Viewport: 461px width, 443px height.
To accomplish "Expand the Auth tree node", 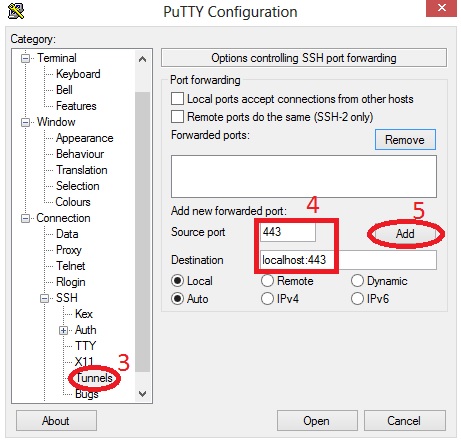I will tap(63, 331).
